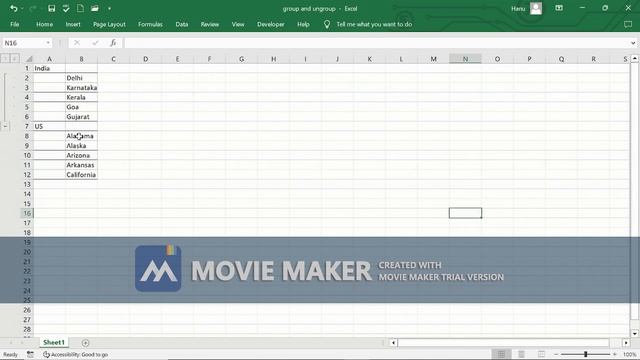Show outline level 2 button

(x=14, y=59)
